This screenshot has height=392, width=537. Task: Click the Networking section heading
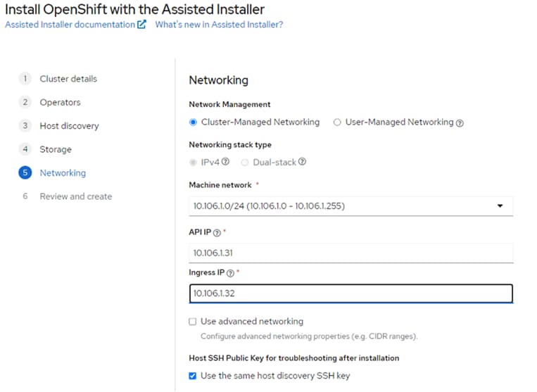[x=218, y=80]
